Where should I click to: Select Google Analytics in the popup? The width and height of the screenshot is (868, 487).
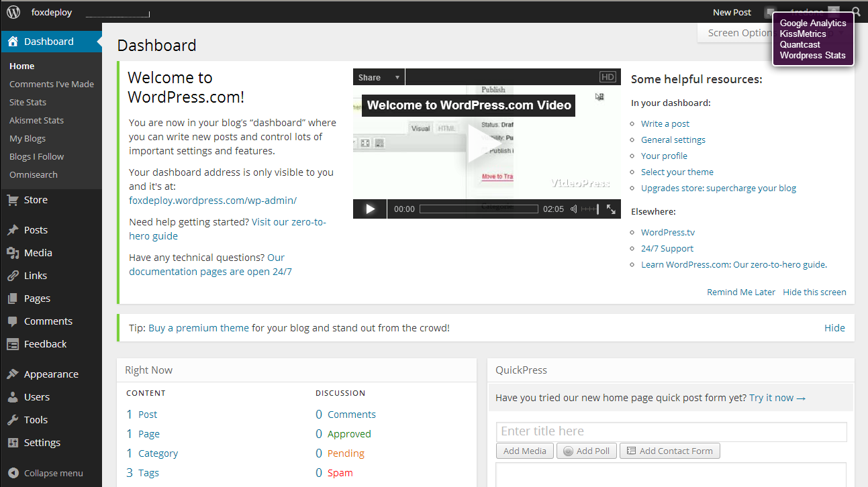(x=813, y=23)
